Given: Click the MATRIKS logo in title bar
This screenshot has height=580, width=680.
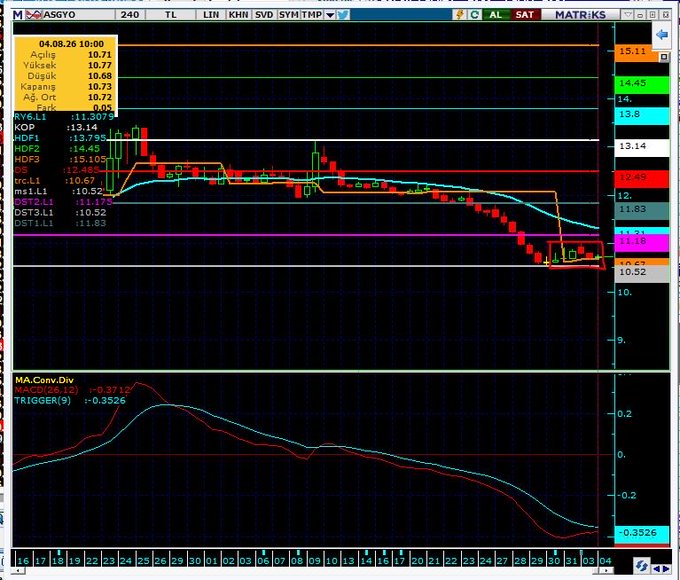Looking at the screenshot, I should [x=580, y=15].
